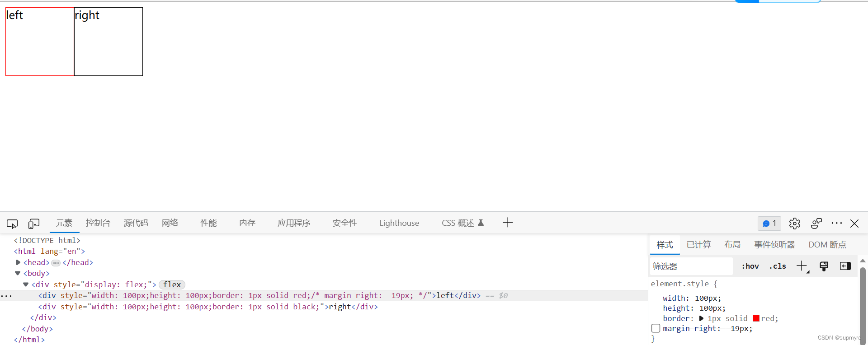This screenshot has width=868, height=345.
Task: Open the .cls class editor button
Action: 778,266
